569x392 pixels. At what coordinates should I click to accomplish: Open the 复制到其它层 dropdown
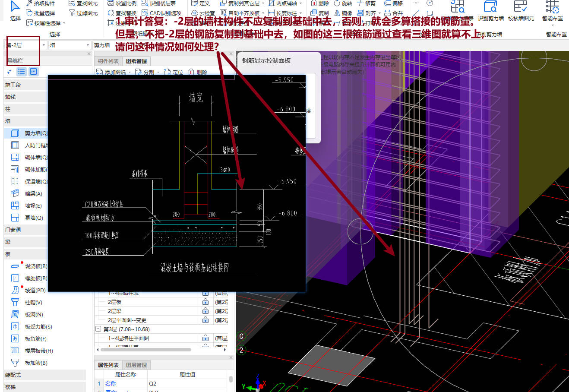click(x=263, y=3)
